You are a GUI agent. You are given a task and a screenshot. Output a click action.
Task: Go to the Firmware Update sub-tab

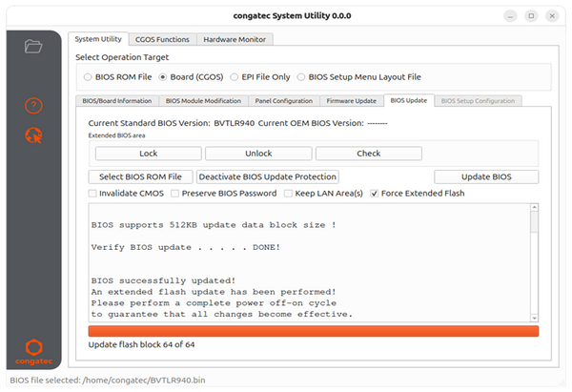coord(352,100)
